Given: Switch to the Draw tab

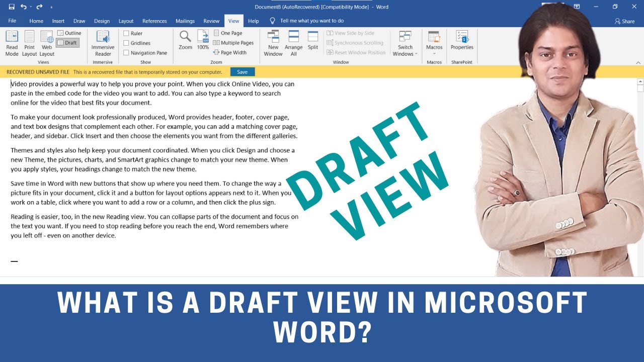Looking at the screenshot, I should [x=79, y=21].
